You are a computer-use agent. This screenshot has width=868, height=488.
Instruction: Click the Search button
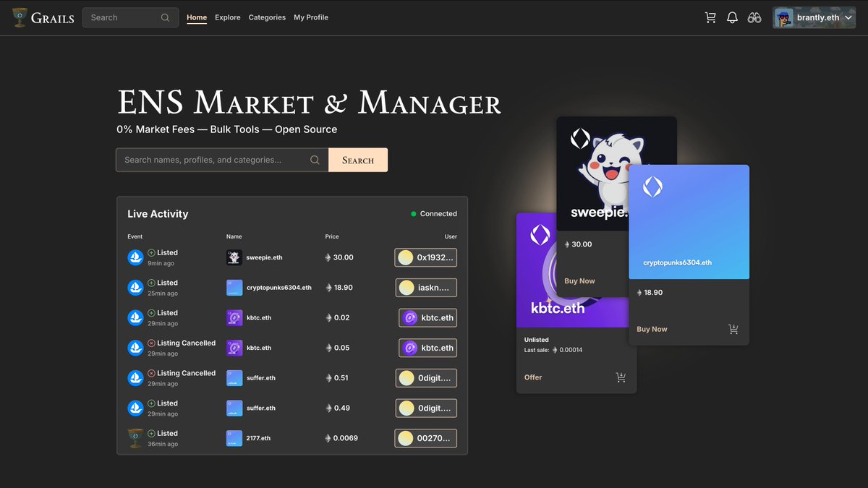[358, 160]
